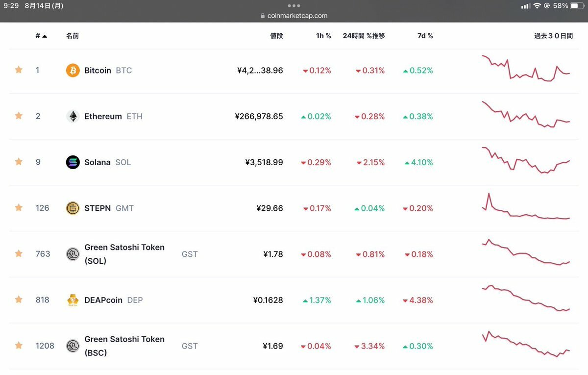Click DEAPcoin's 1h change 1.37%
The image size is (588, 375).
pos(317,300)
